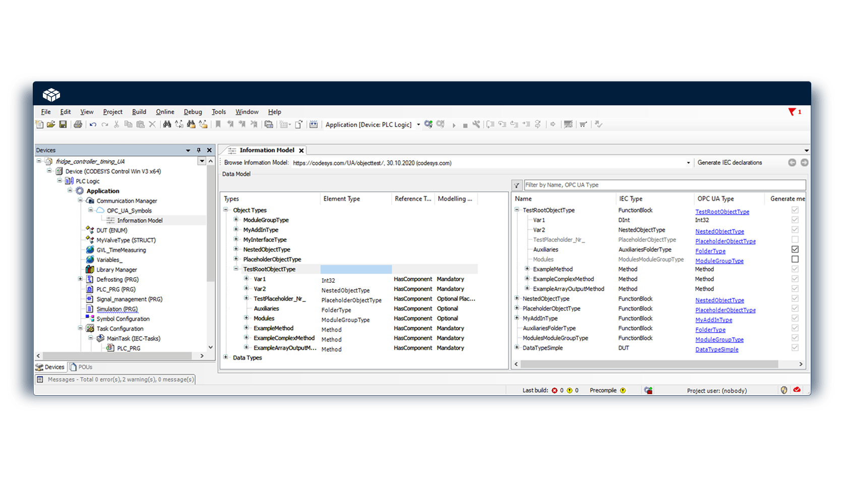Toggle Generate checkbox for TestRootObjectType row

[795, 210]
